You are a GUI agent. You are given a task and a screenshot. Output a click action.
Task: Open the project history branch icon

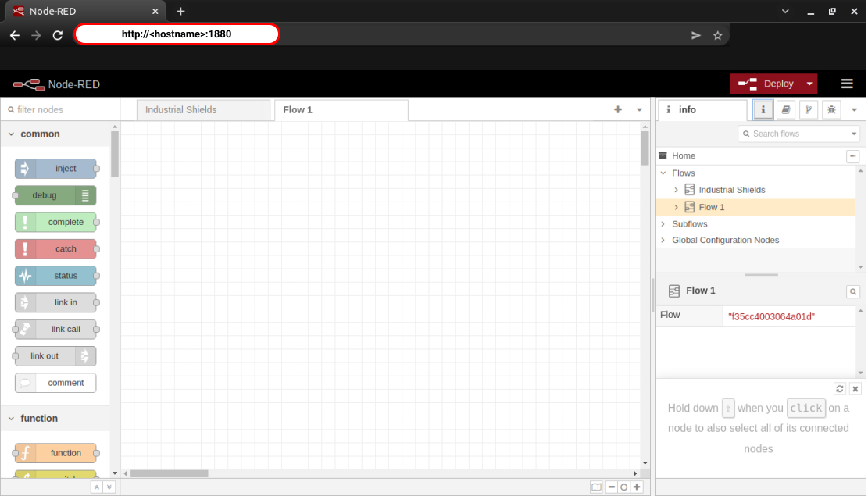(x=808, y=109)
